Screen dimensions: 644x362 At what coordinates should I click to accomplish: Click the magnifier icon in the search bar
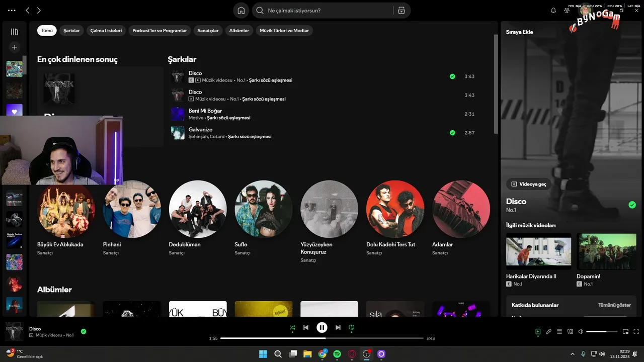260,10
